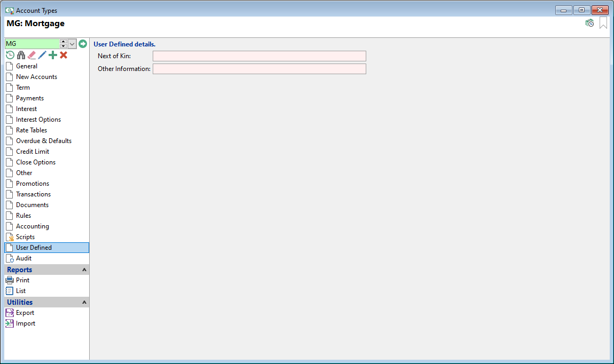
Task: Select Interest Options in sidebar
Action: (46, 120)
